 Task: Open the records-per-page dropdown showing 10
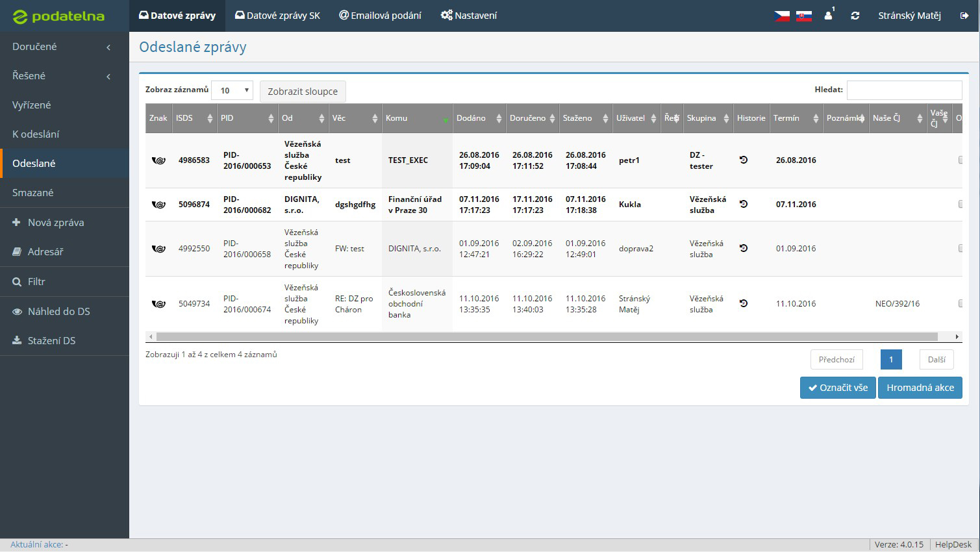pyautogui.click(x=232, y=90)
